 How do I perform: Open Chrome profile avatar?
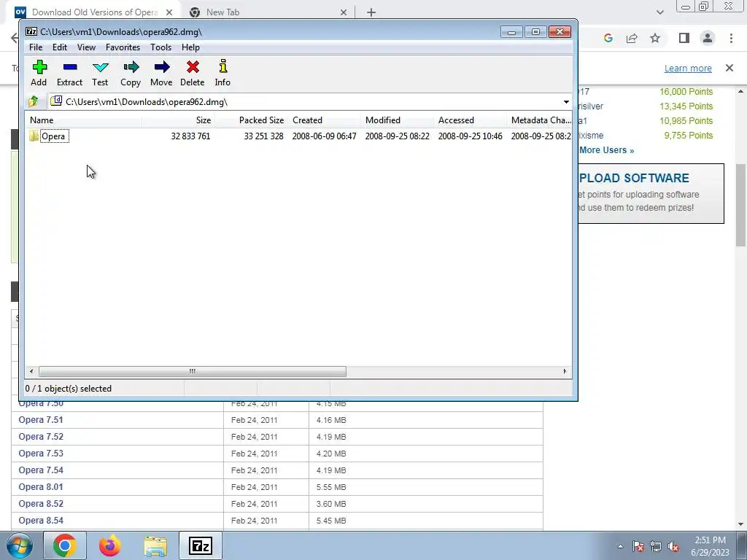tap(708, 38)
